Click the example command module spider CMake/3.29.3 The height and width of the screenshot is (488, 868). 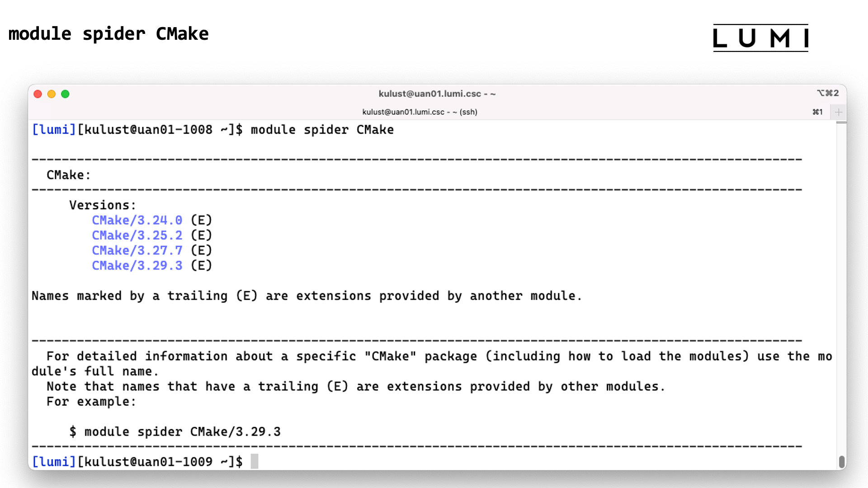182,432
